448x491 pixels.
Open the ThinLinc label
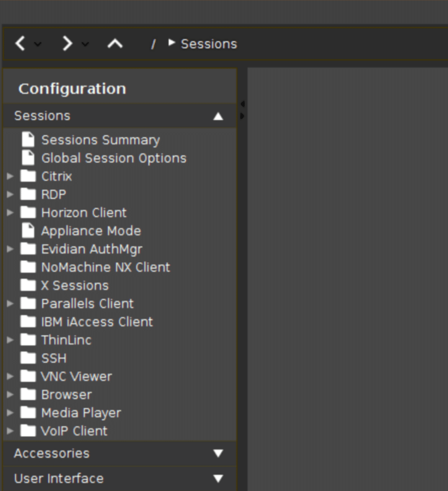pos(66,340)
